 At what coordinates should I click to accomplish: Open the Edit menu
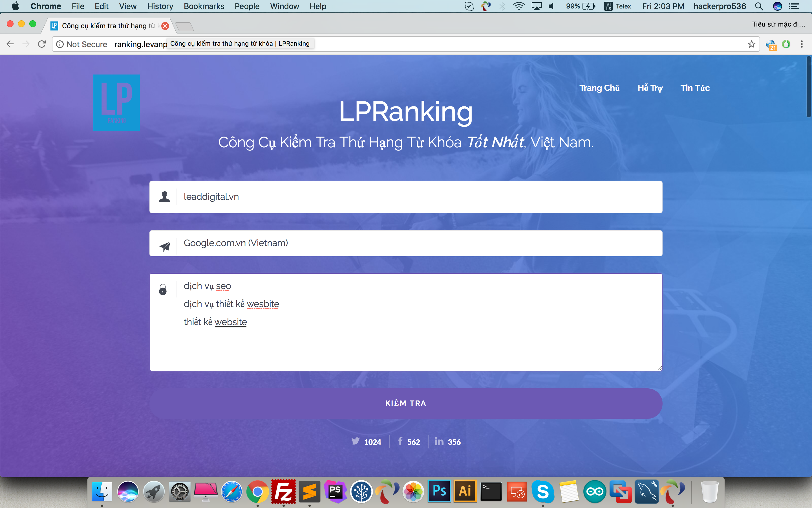pyautogui.click(x=101, y=6)
